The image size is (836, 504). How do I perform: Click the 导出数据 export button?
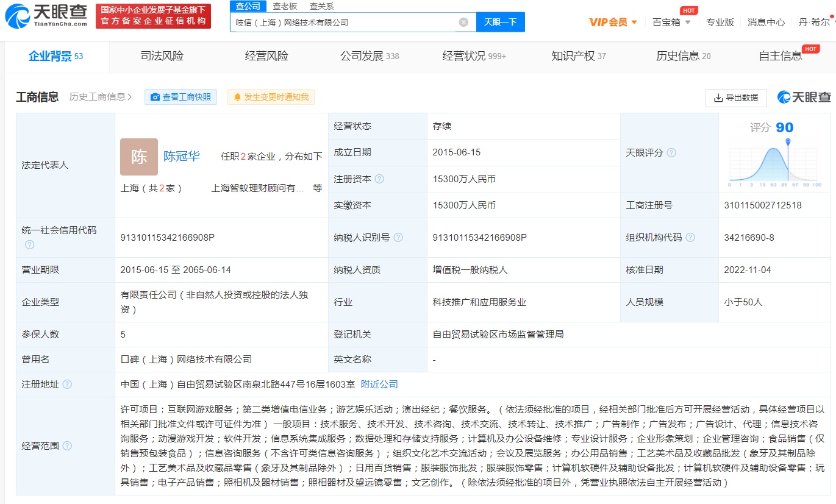736,98
